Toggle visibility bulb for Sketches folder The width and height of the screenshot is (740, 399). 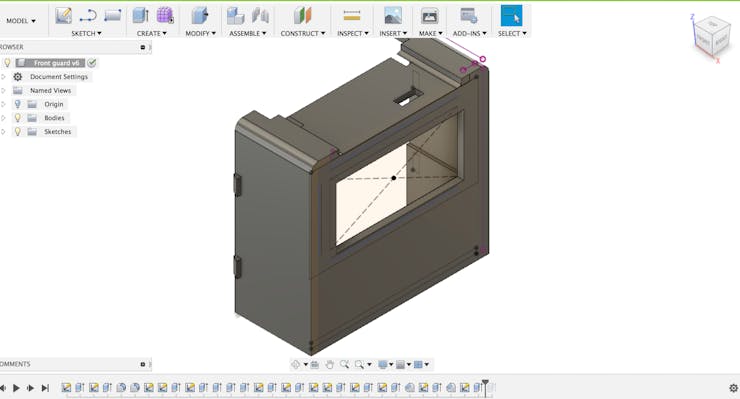tap(17, 132)
